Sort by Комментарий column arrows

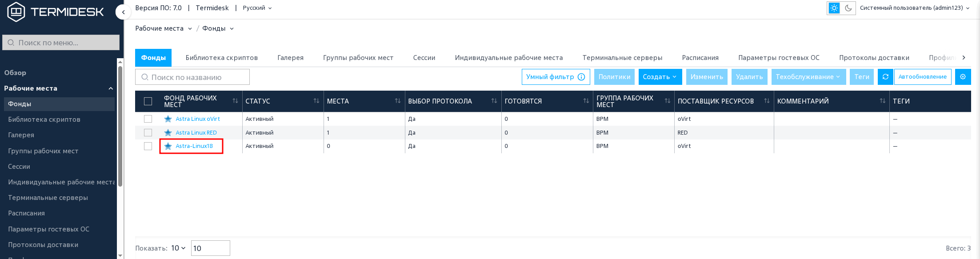[883, 101]
